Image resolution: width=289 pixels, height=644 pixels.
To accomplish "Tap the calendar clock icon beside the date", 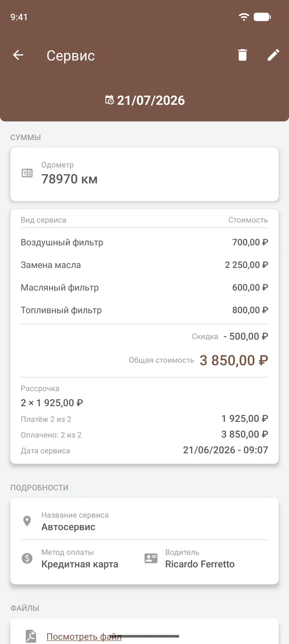I will [110, 100].
